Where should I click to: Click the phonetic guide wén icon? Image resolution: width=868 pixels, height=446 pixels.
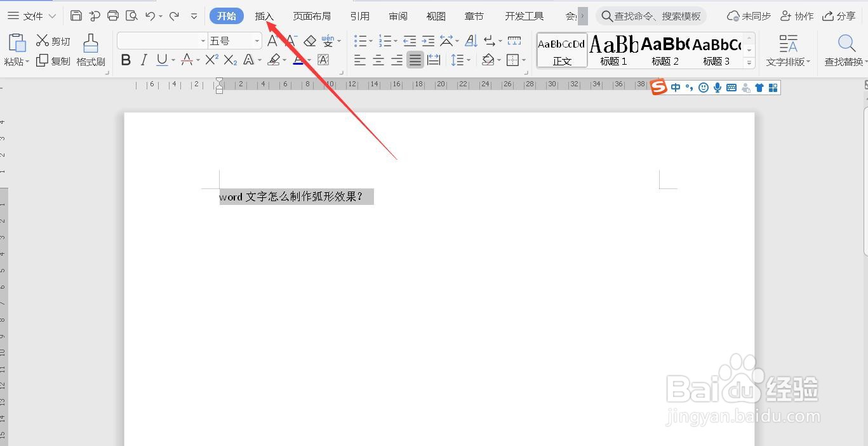328,41
